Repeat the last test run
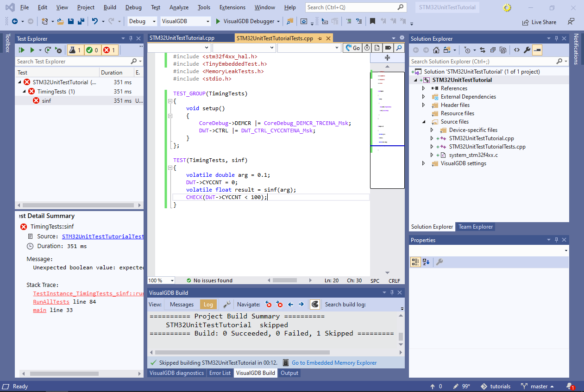Viewport: 584px width, 392px height. 48,50
